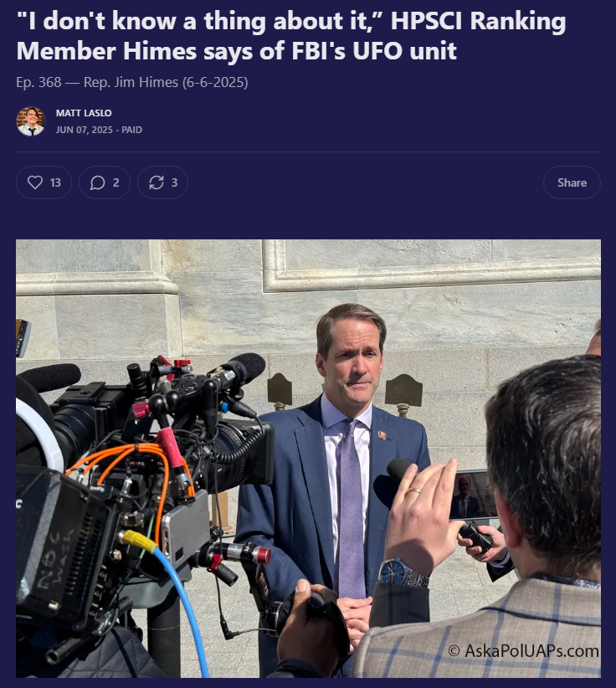Click the restack count of 3

click(174, 182)
